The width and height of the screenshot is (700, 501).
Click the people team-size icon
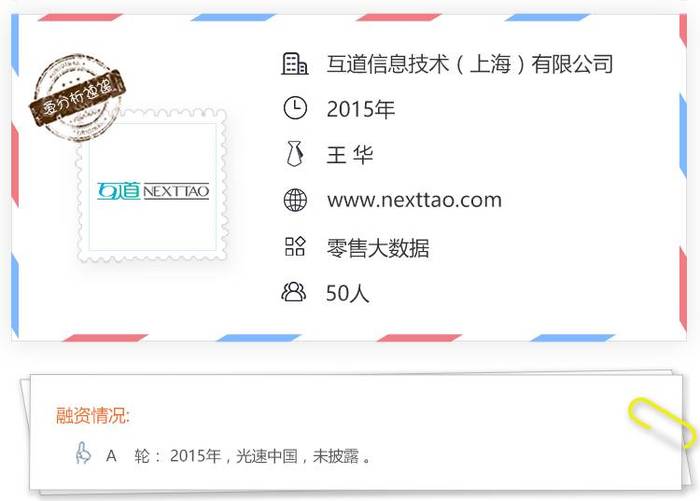coord(294,292)
